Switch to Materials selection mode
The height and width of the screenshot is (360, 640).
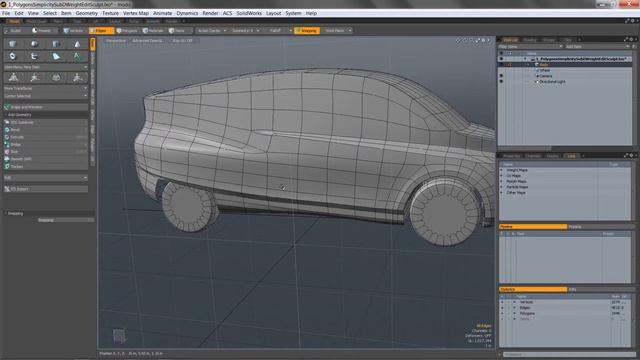(x=153, y=31)
